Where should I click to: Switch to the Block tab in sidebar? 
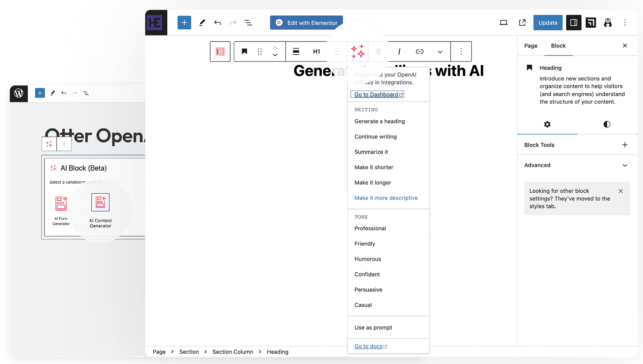pos(558,45)
